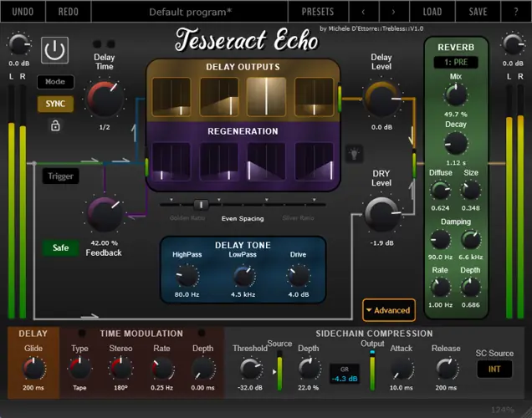Image resolution: width=532 pixels, height=418 pixels.
Task: Click the spacing ratio slider handle
Action: pos(202,205)
